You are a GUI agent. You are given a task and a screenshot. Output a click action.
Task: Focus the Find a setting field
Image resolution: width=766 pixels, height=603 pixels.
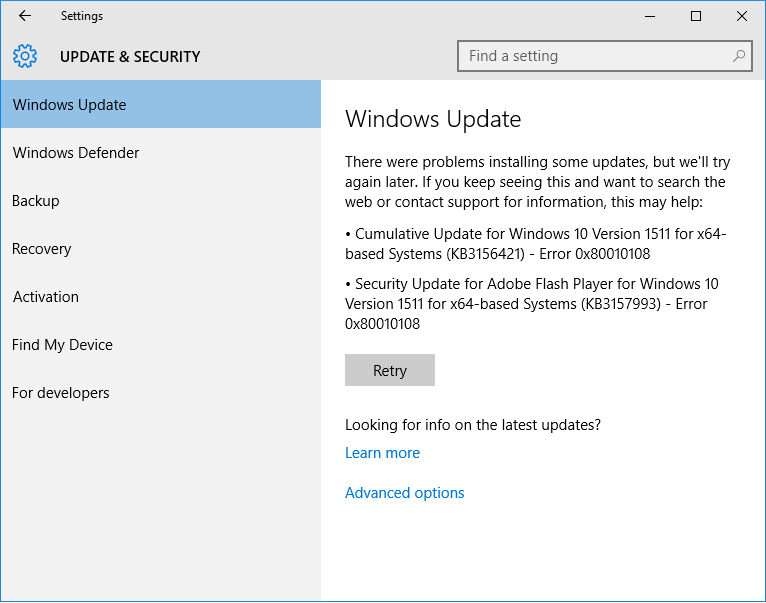click(x=605, y=56)
